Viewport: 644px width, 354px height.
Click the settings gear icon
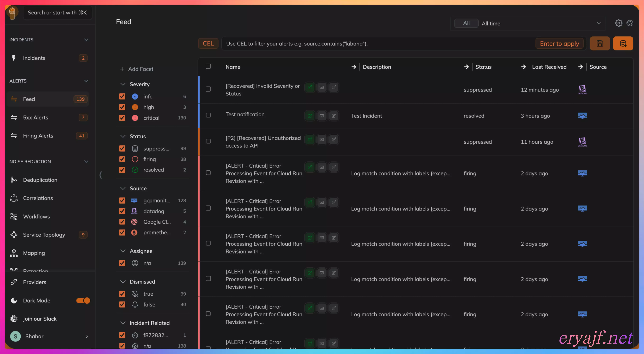[x=618, y=23]
